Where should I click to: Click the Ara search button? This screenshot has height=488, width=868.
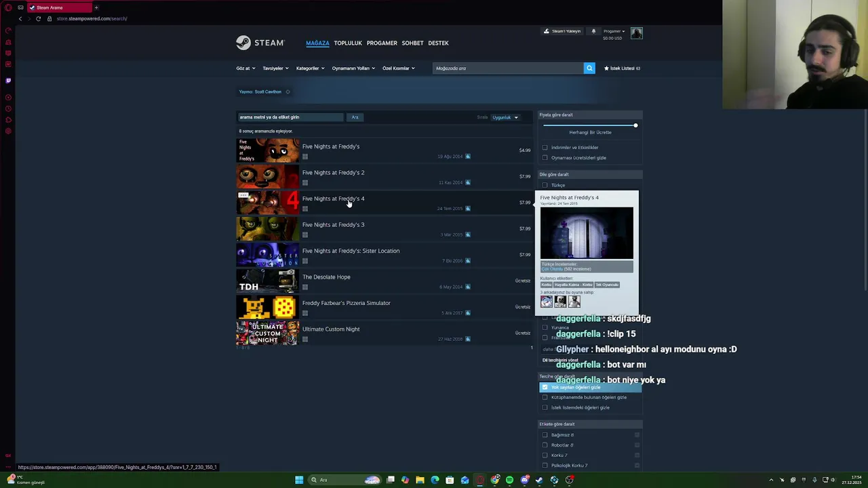tap(355, 117)
